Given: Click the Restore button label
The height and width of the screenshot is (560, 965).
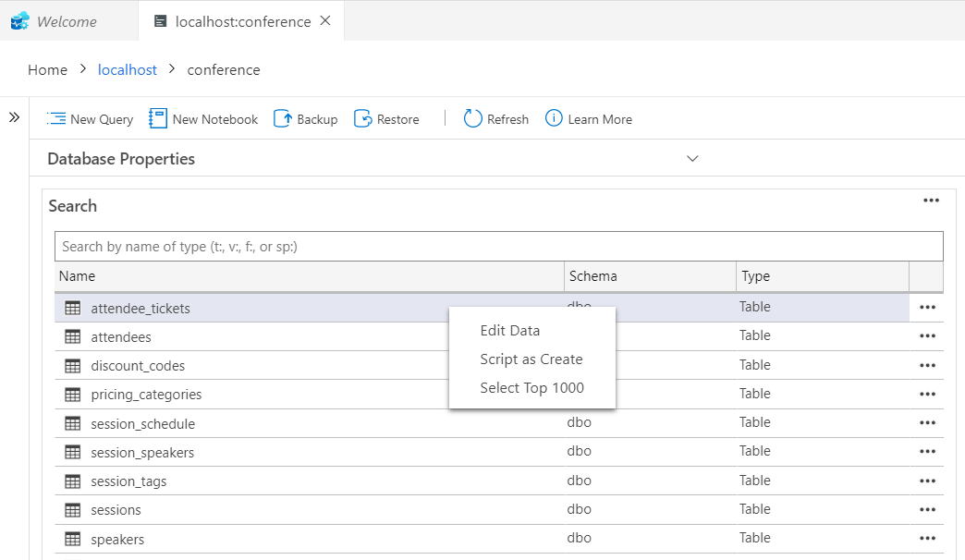Looking at the screenshot, I should (398, 119).
